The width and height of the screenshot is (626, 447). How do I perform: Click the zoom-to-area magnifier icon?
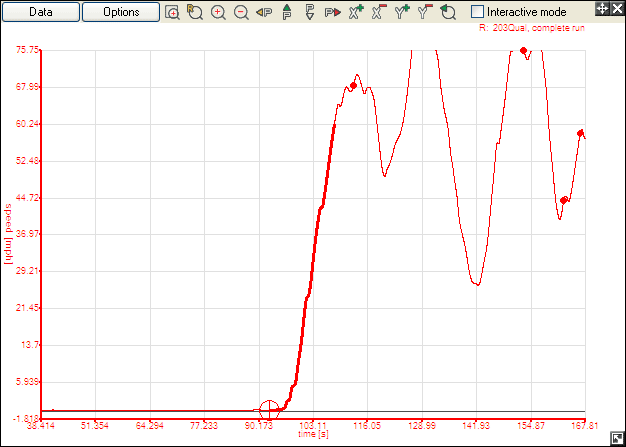click(x=173, y=12)
